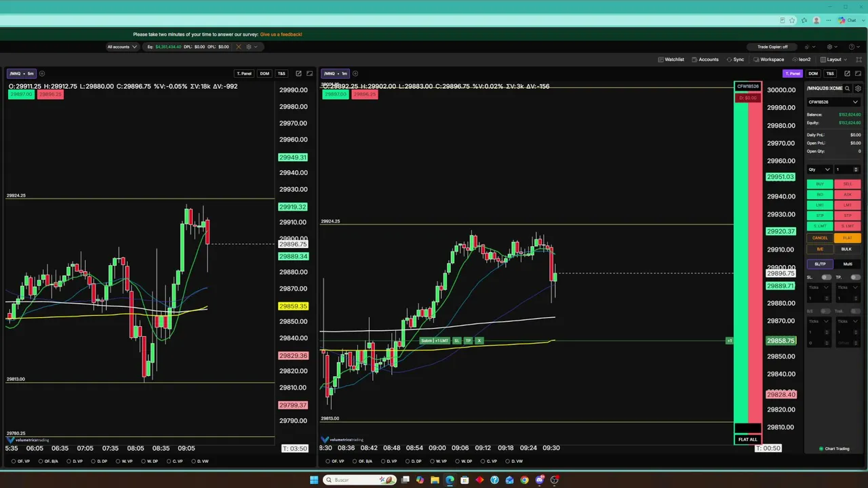Open the Accounts panel
Image resolution: width=868 pixels, height=488 pixels.
pyautogui.click(x=705, y=60)
